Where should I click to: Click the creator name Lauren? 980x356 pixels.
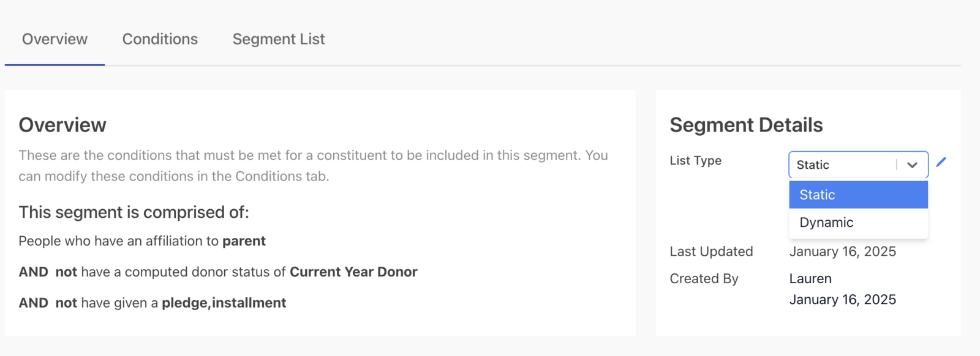tap(810, 278)
